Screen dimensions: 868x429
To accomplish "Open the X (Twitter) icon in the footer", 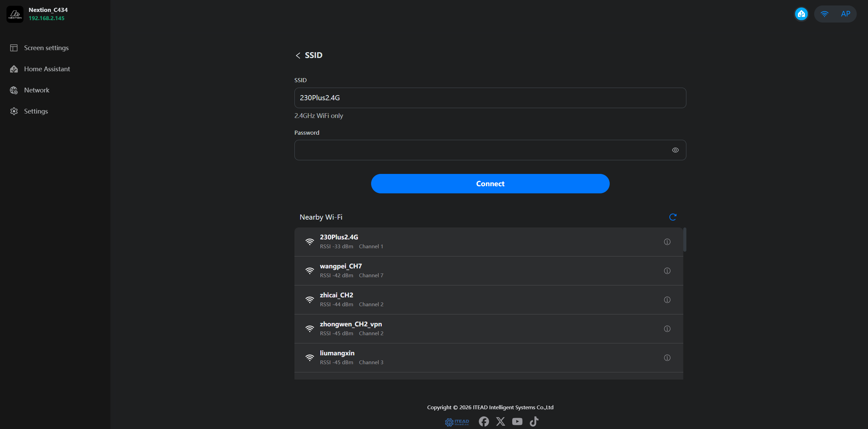I will tap(500, 421).
